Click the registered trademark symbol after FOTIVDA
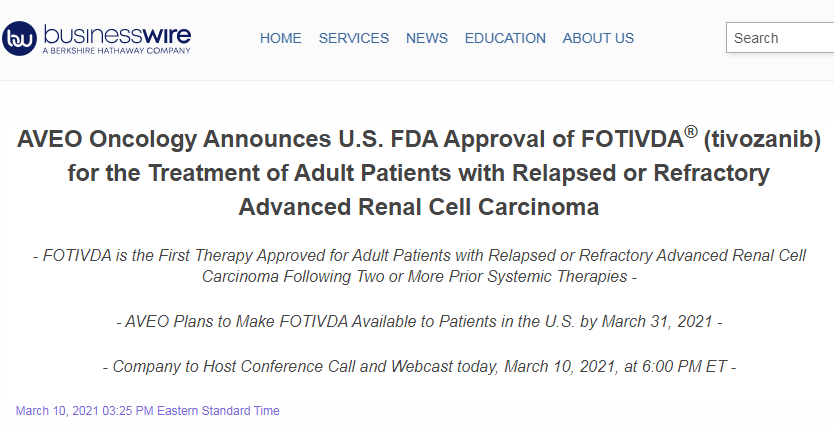This screenshot has height=428, width=834. point(690,132)
